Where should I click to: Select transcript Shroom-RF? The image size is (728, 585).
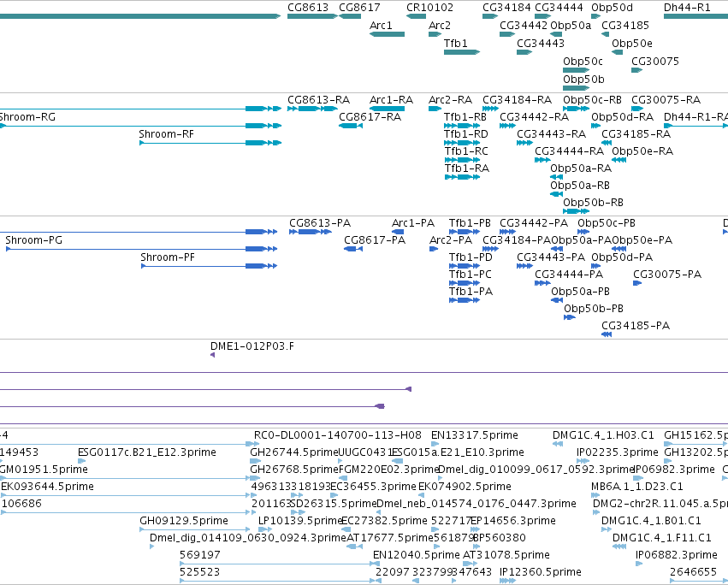(x=210, y=143)
